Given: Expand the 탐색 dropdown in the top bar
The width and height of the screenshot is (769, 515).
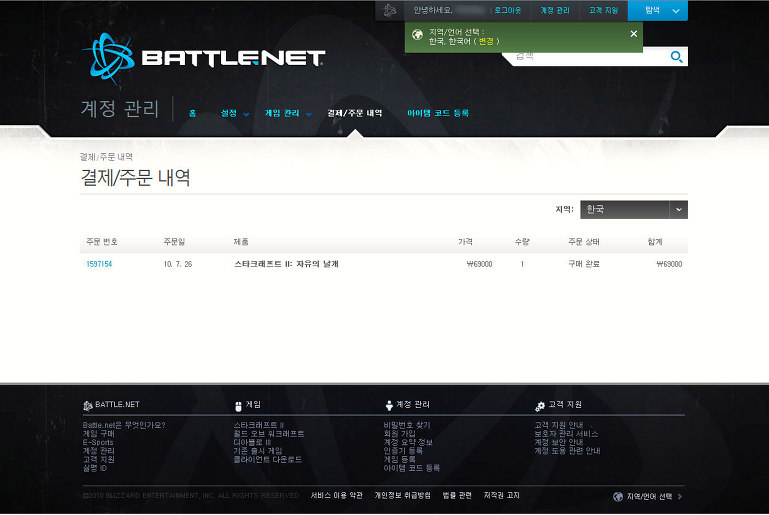Looking at the screenshot, I should coord(658,10).
